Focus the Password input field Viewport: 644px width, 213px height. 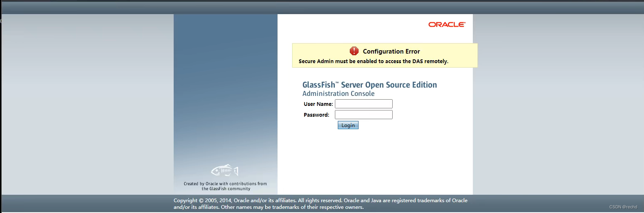pyautogui.click(x=364, y=115)
